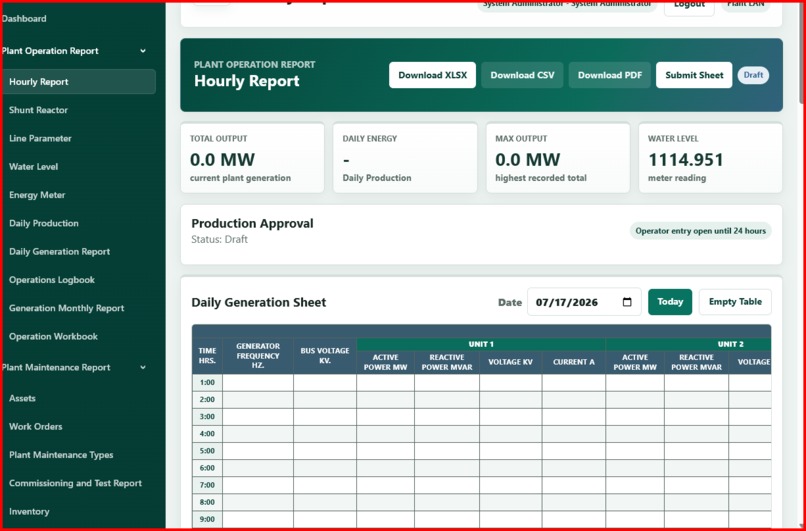The width and height of the screenshot is (806, 531).
Task: Click the Bus Voltage KV column header
Action: click(x=325, y=356)
